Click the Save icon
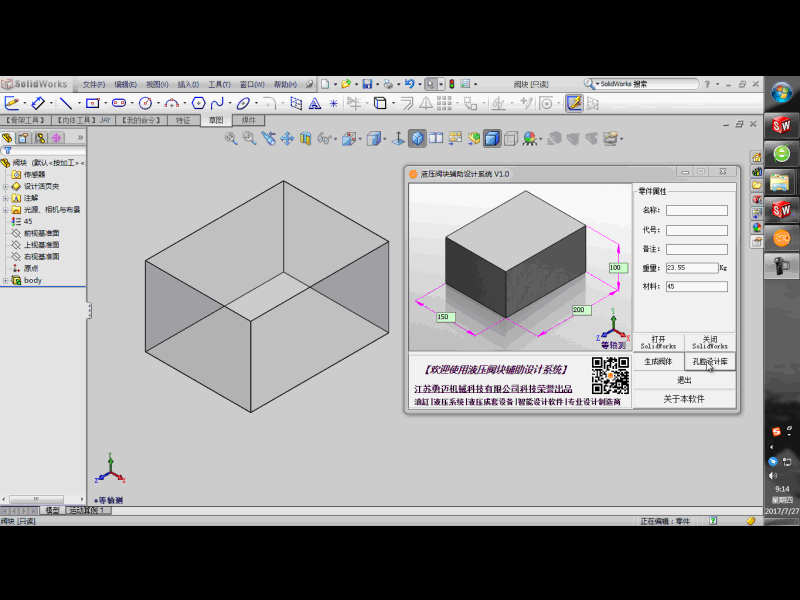This screenshot has height=600, width=800. click(367, 84)
